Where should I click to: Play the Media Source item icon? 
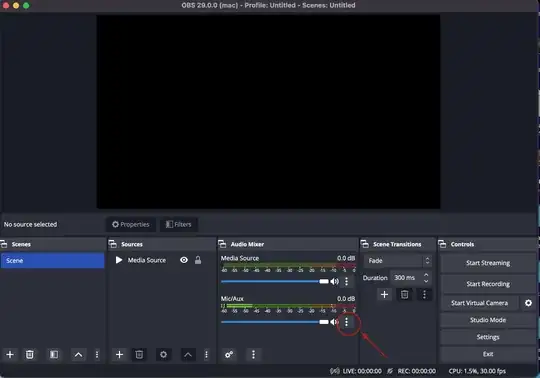119,260
